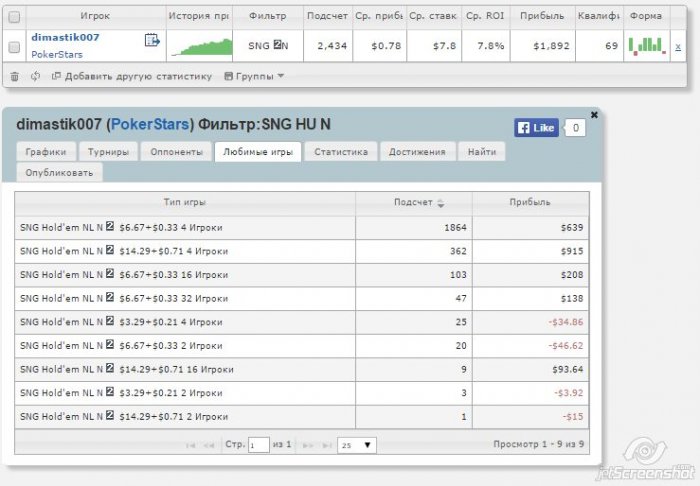Viewport: 700px width, 486px height.
Task: Select row $14.29+$0.71 4 Игроки
Action: [302, 251]
